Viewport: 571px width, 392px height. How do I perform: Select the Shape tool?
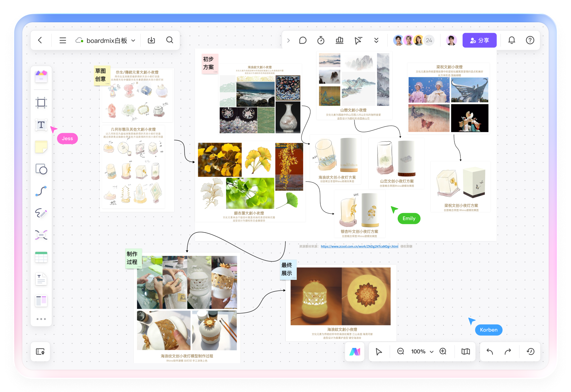click(41, 169)
